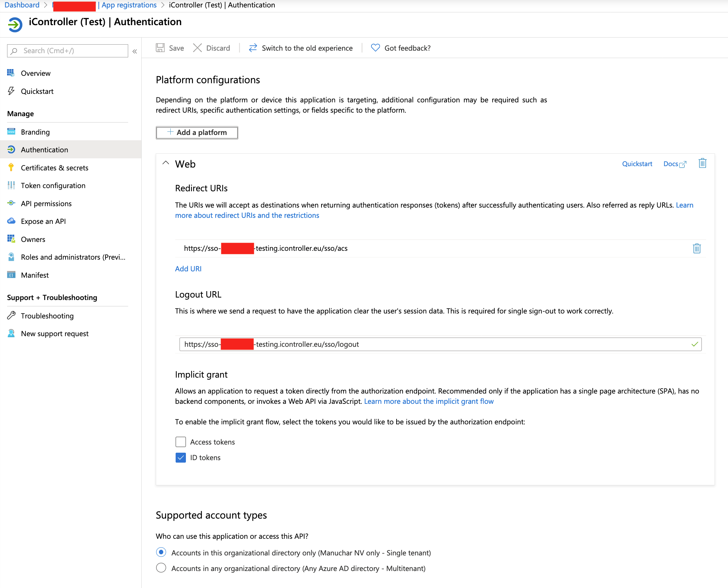Click the Docs link text
This screenshot has width=728, height=588.
click(x=671, y=164)
